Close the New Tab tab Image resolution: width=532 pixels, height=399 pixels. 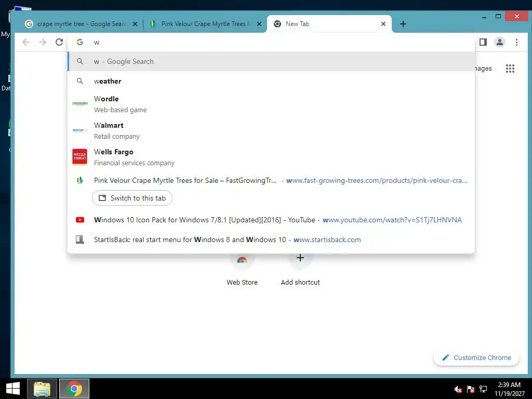pyautogui.click(x=383, y=24)
